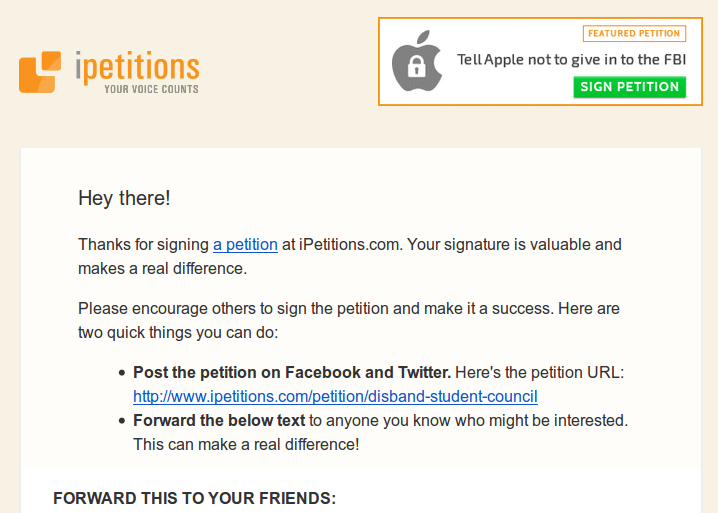718x513 pixels.
Task: Click "FORWARD THIS TO YOUR FRIENDS:" heading
Action: [195, 498]
